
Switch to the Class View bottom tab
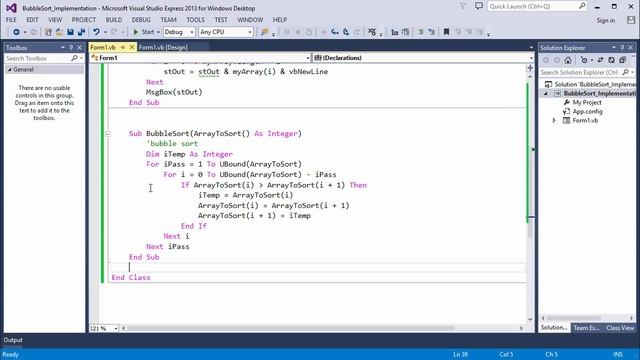[620, 328]
